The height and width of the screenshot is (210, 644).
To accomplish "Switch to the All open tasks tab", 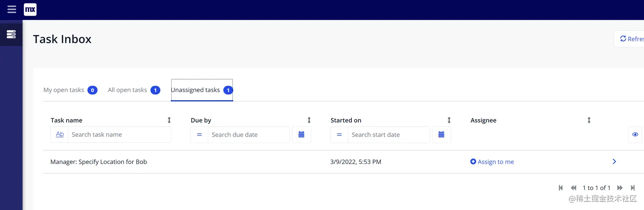I will coord(127,90).
